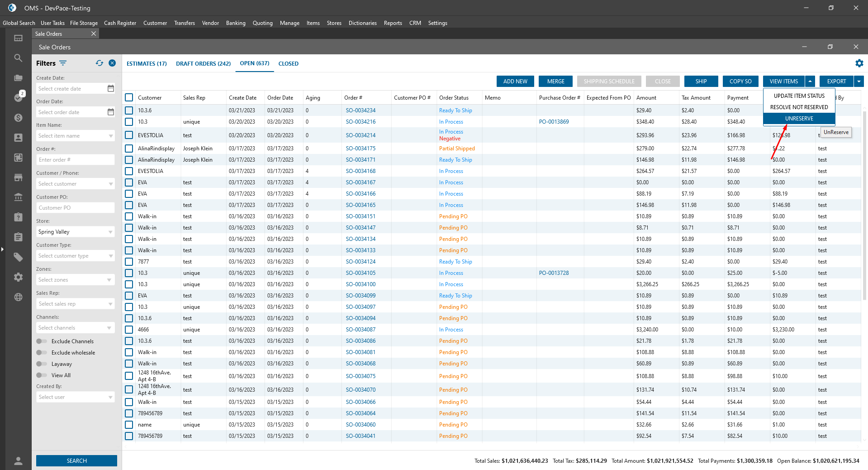868x470 pixels.
Task: Enable the Layaway toggle
Action: click(42, 364)
